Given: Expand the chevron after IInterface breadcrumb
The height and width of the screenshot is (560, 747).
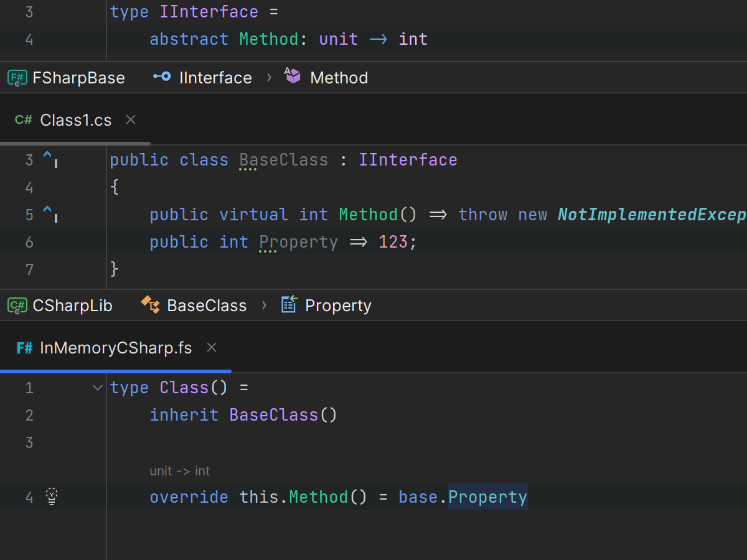Looking at the screenshot, I should 269,78.
